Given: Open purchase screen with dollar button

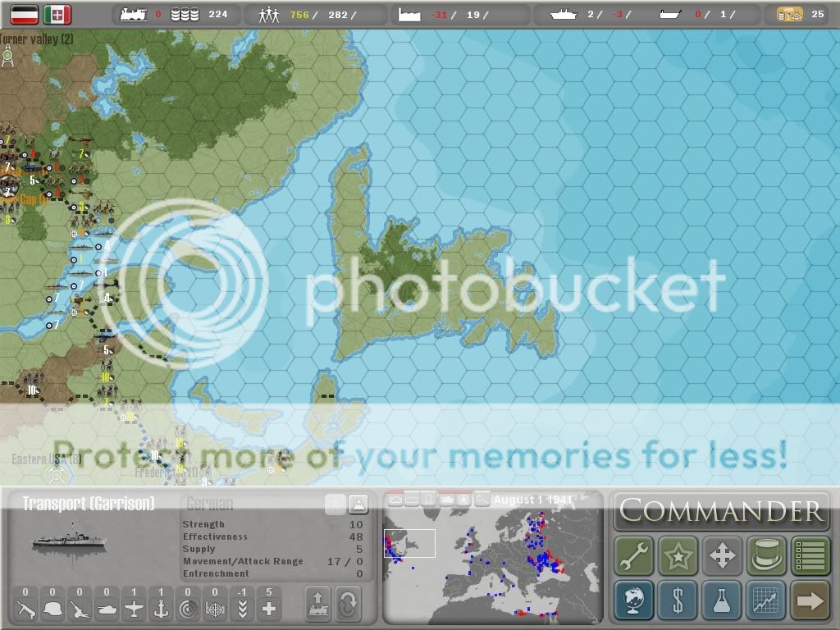Looking at the screenshot, I should tap(678, 600).
